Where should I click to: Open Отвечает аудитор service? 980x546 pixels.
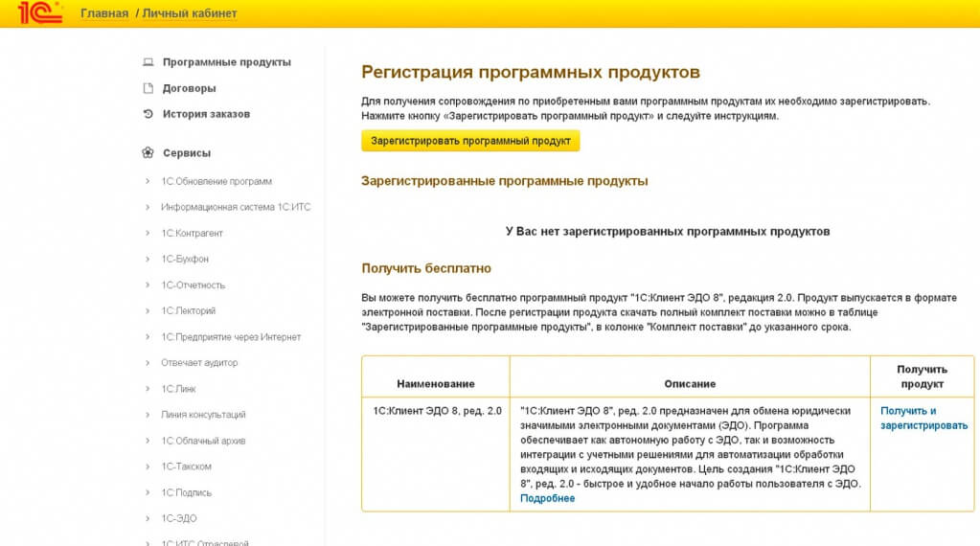(x=199, y=362)
